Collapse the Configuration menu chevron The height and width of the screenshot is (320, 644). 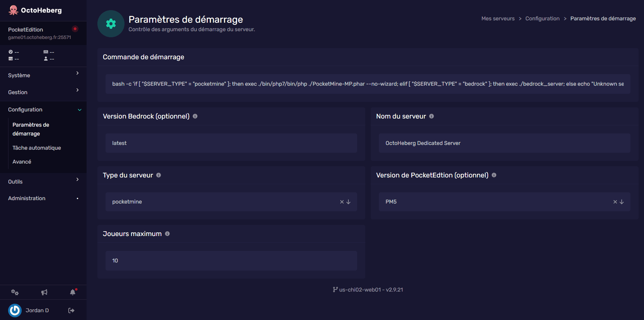click(80, 110)
